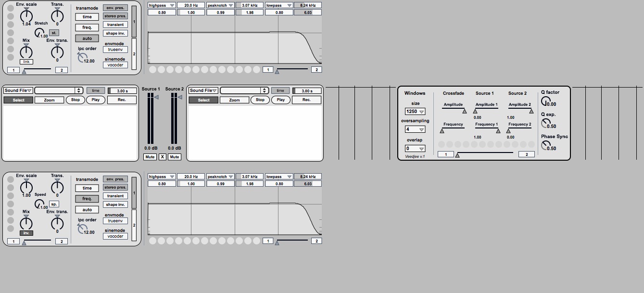
Task: Open the highpass filter type dropdown in top panel
Action: pos(161,5)
